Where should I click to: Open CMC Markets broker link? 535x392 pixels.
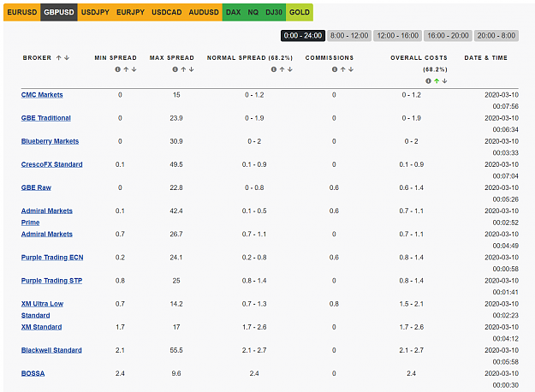42,95
